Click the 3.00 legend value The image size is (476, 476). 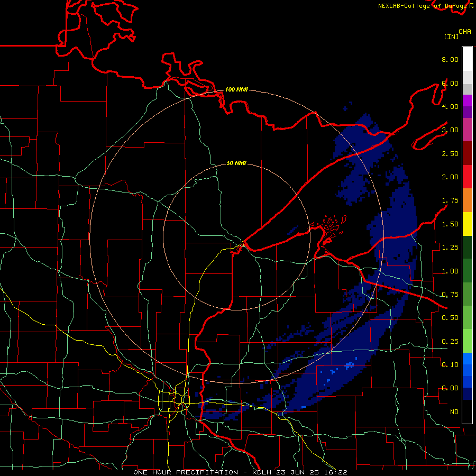point(450,130)
